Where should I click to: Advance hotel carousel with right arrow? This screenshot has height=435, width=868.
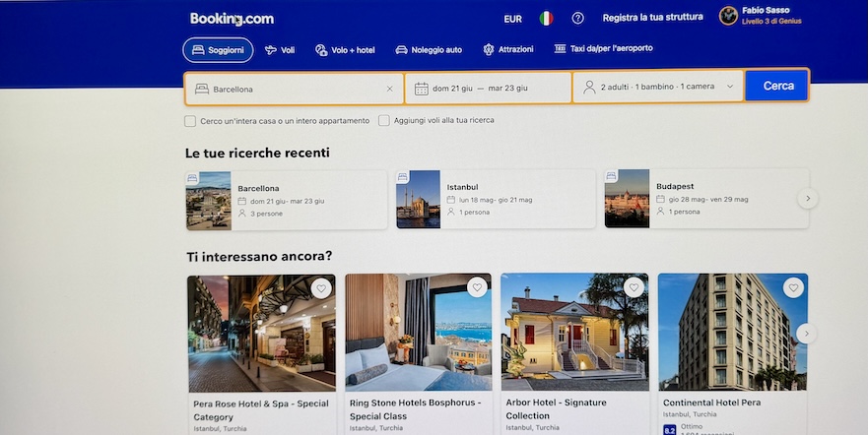pos(806,334)
